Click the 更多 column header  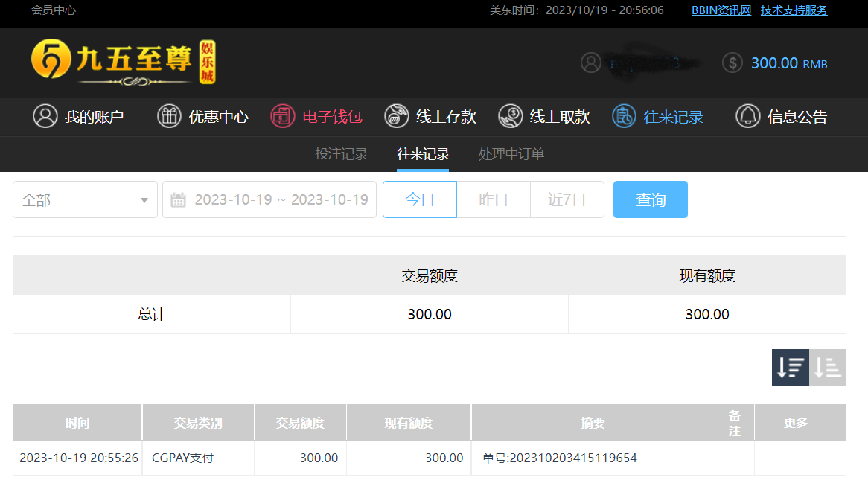(x=800, y=423)
